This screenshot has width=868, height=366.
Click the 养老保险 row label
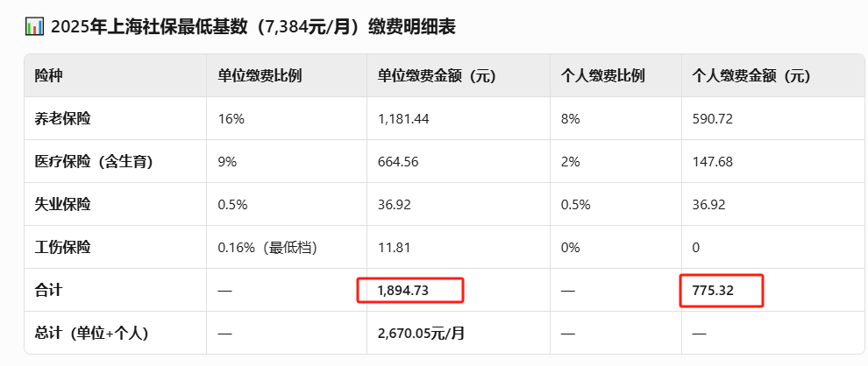click(62, 118)
